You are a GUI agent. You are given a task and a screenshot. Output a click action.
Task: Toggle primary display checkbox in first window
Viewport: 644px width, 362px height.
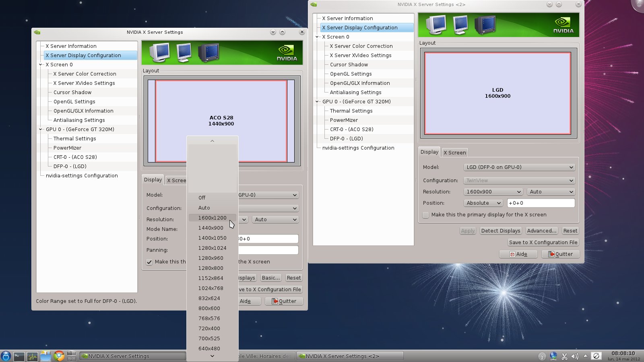pos(149,262)
